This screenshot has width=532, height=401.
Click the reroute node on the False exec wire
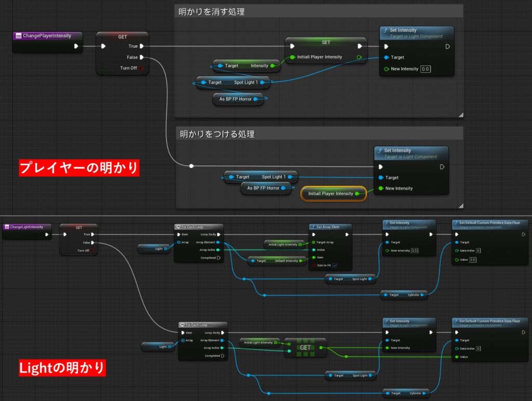click(192, 166)
